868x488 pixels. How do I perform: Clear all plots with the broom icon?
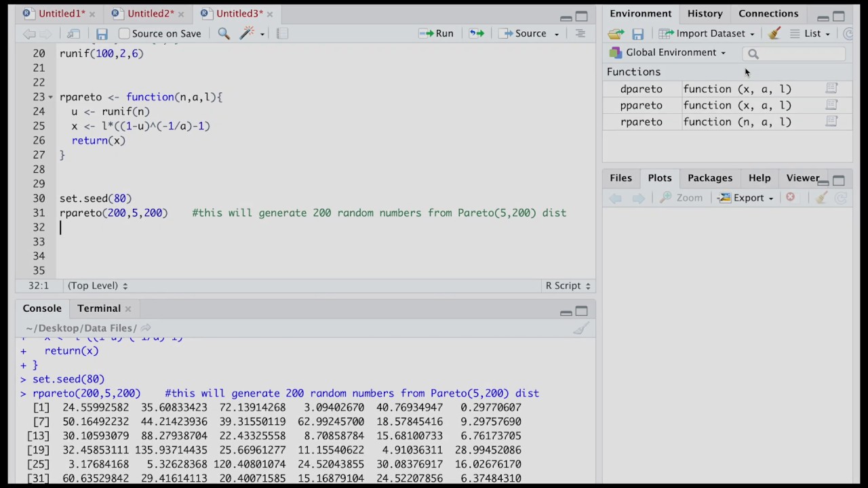821,198
